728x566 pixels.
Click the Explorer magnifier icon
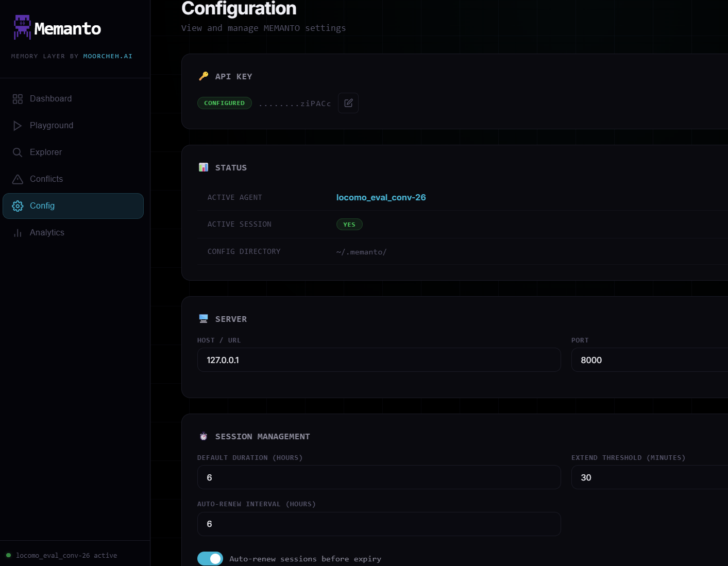point(18,152)
